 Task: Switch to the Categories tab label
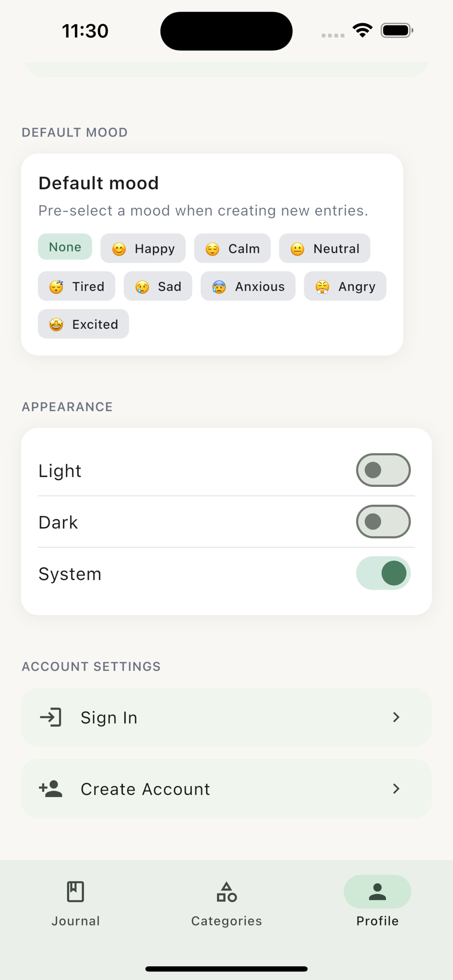pyautogui.click(x=227, y=921)
